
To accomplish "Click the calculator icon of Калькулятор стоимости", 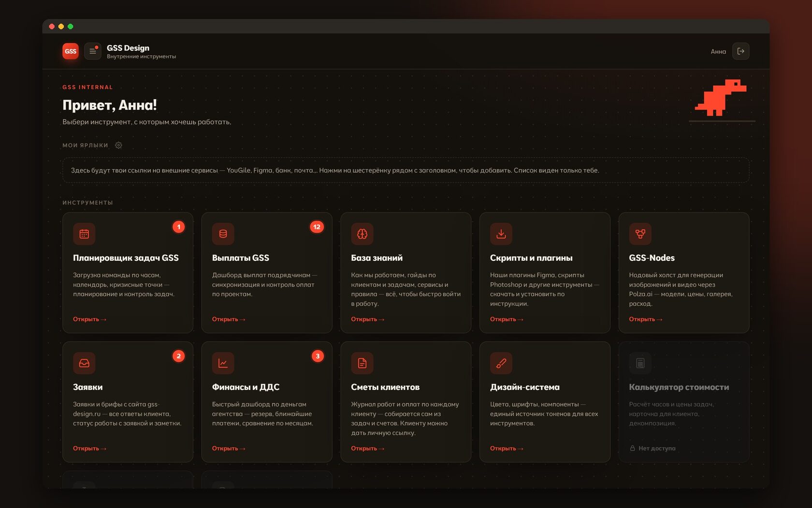I will 640,363.
